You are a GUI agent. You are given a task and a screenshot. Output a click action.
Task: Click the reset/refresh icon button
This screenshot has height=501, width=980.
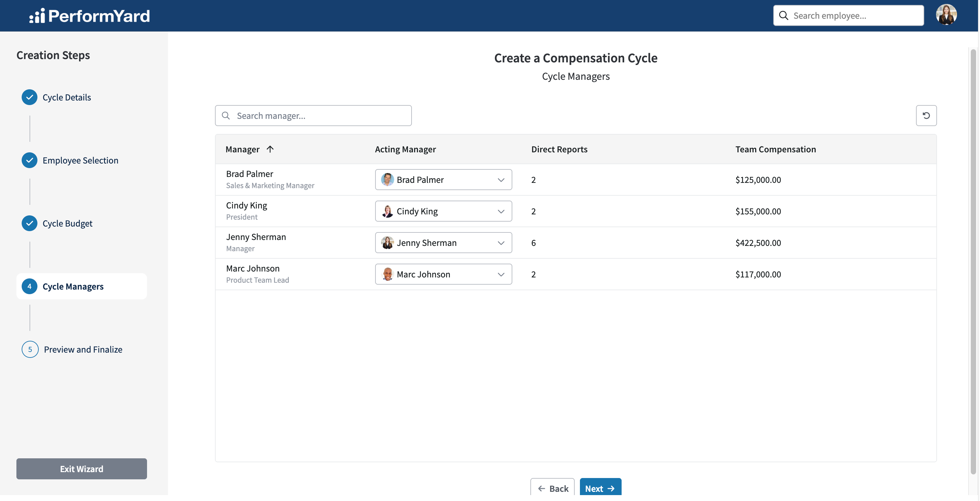point(926,115)
